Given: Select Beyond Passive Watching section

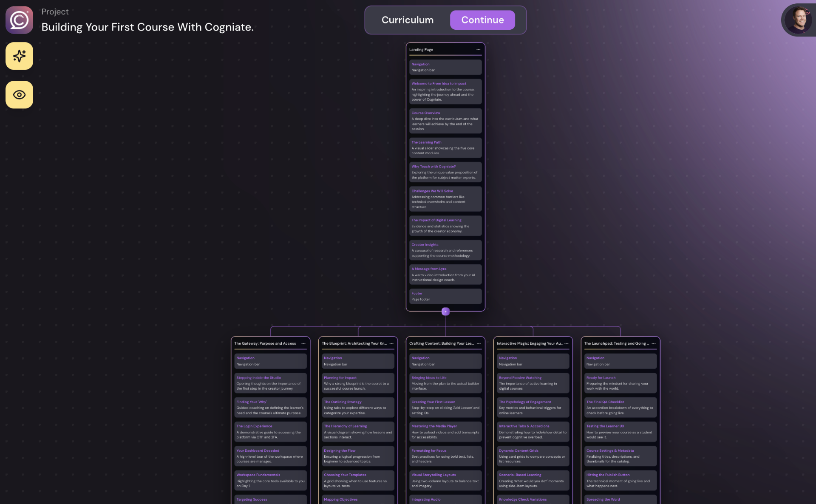Looking at the screenshot, I should [533, 383].
